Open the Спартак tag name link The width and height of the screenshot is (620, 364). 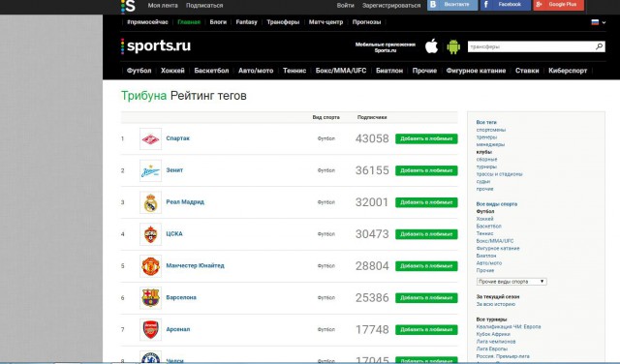(x=177, y=138)
